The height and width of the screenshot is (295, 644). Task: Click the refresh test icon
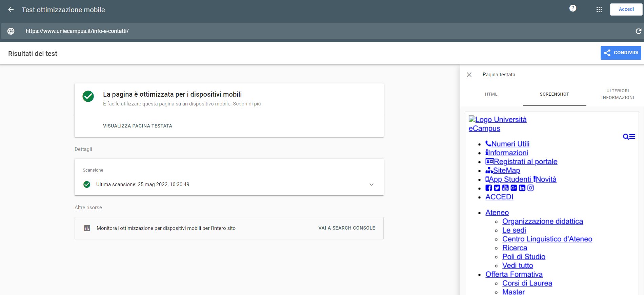pos(638,31)
